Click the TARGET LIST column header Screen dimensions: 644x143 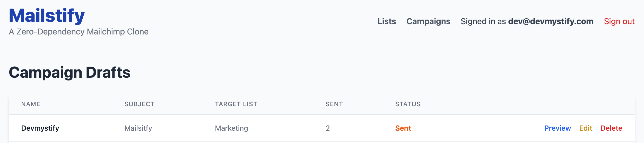pos(236,104)
